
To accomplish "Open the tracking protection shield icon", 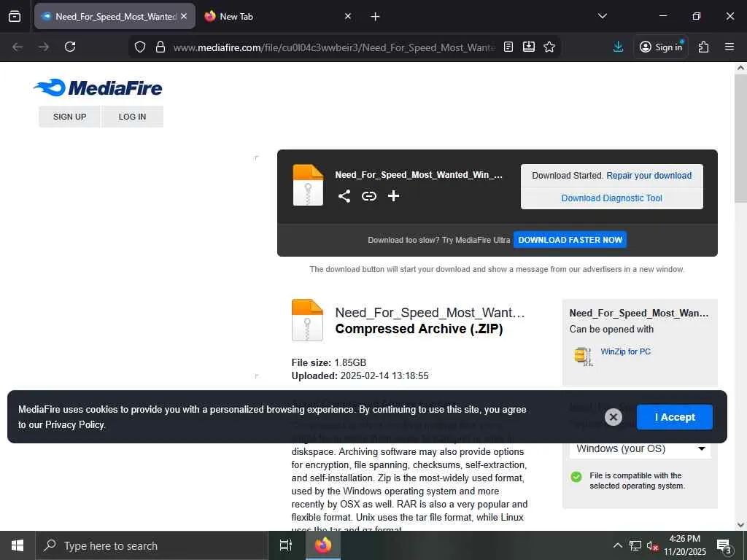I will (139, 47).
